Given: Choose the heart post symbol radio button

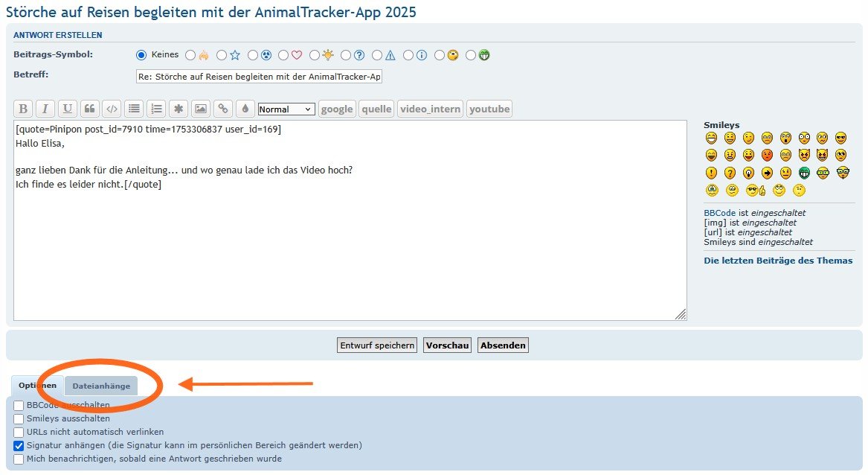Looking at the screenshot, I should coord(283,55).
